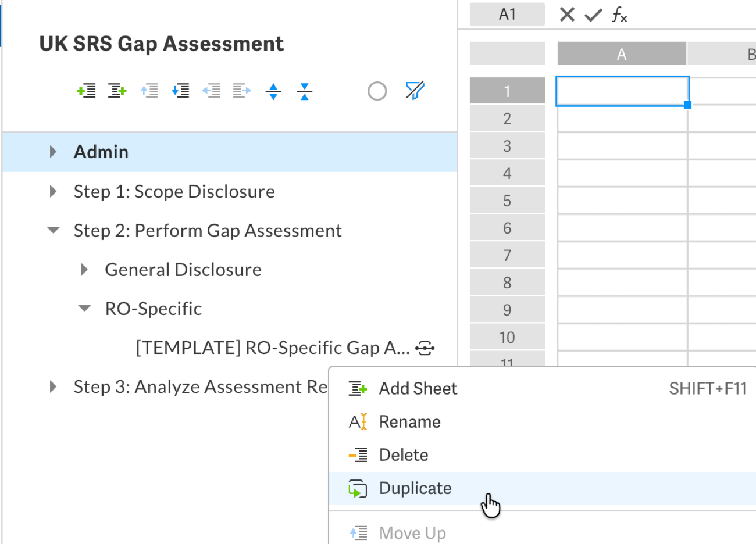Image resolution: width=756 pixels, height=544 pixels.
Task: Click the indent toolbar icon
Action: coord(242,91)
